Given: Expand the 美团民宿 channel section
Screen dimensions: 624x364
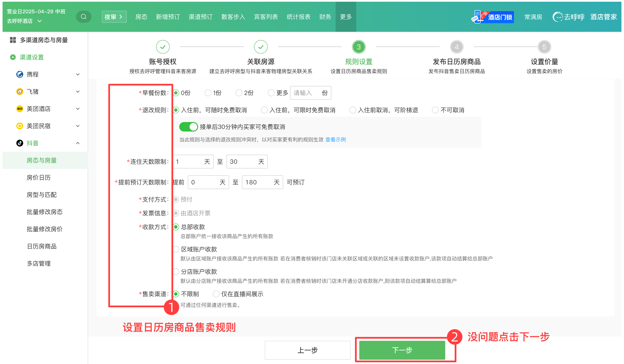Looking at the screenshot, I should point(78,126).
